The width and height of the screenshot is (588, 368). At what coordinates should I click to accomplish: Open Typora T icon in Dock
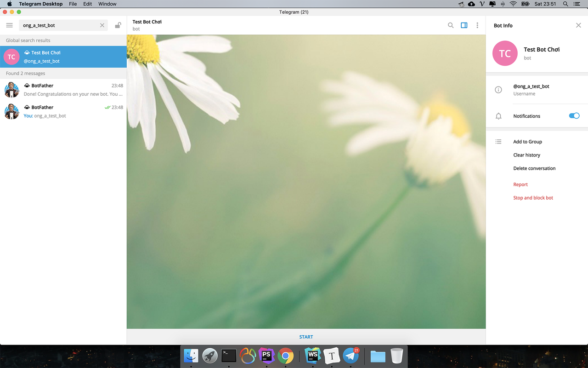point(332,356)
